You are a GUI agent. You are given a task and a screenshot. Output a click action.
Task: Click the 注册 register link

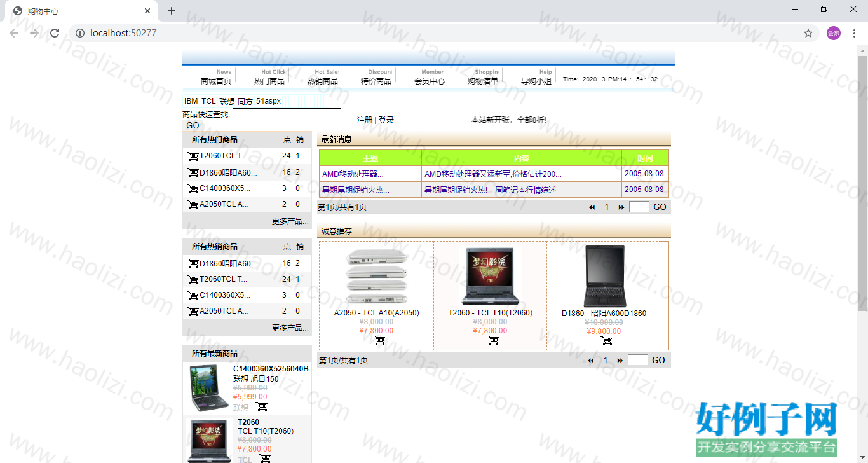coord(365,120)
